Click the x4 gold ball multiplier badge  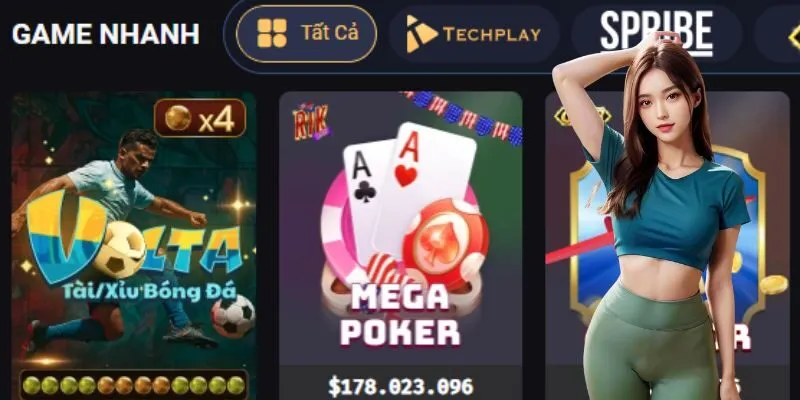(200, 118)
